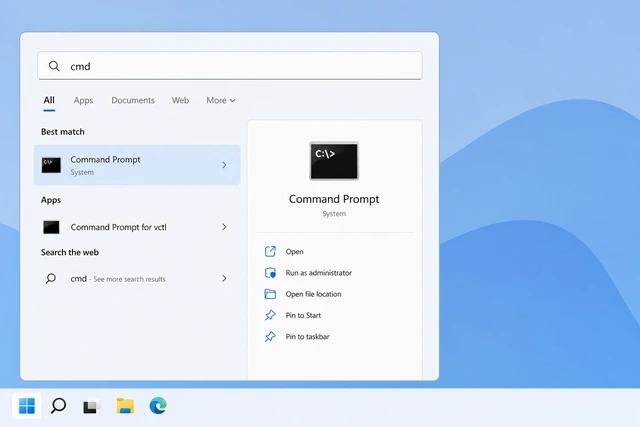
Task: Select the Command Prompt best match result
Action: coord(137,165)
